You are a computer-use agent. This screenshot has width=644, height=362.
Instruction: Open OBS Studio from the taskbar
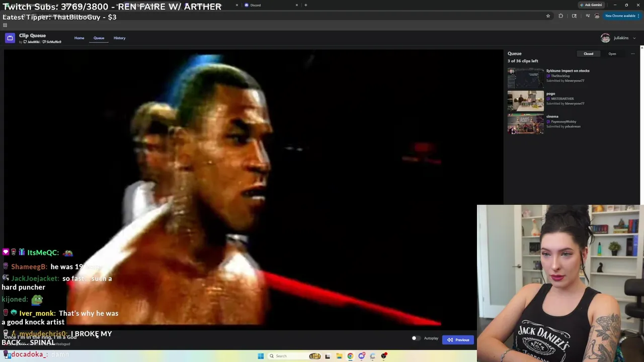click(x=384, y=356)
